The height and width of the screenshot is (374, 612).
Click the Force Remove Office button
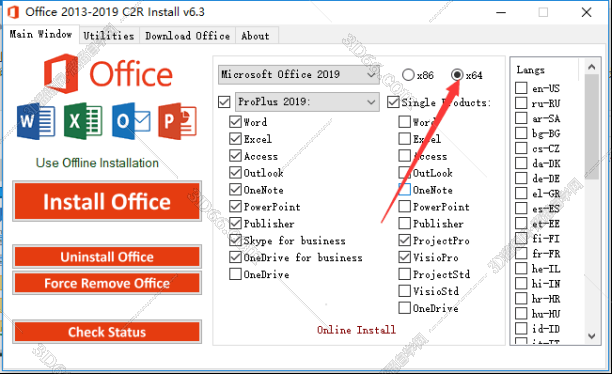coord(107,283)
